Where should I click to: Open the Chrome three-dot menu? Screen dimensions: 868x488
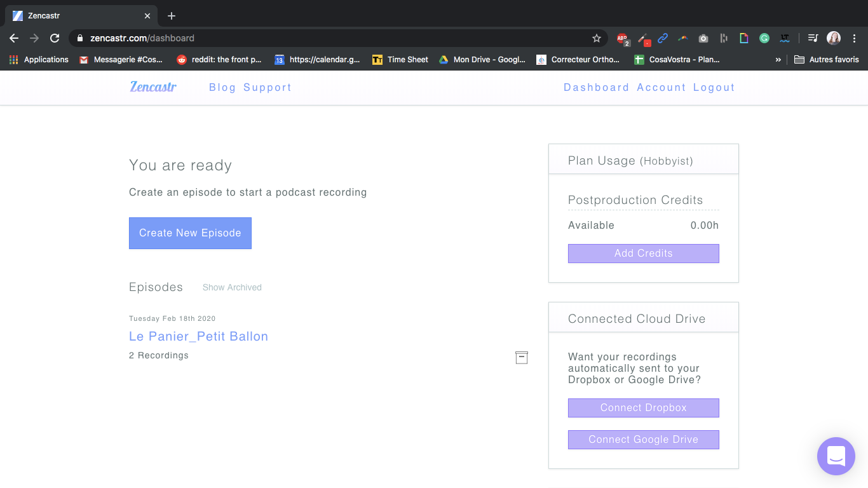pyautogui.click(x=855, y=38)
